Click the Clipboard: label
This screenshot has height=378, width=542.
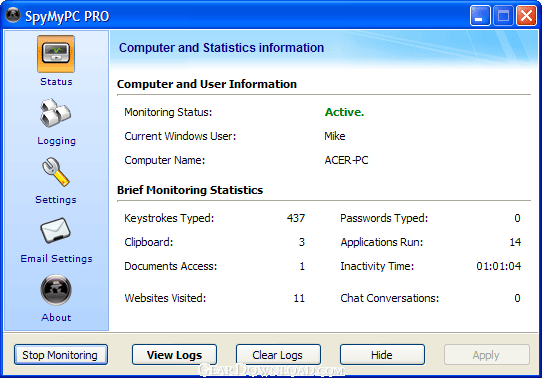click(149, 242)
